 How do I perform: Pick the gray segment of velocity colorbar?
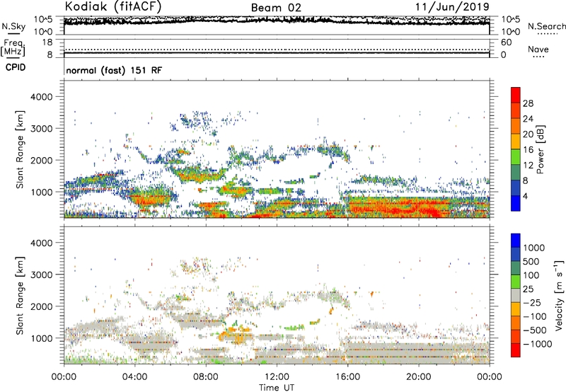(x=516, y=296)
